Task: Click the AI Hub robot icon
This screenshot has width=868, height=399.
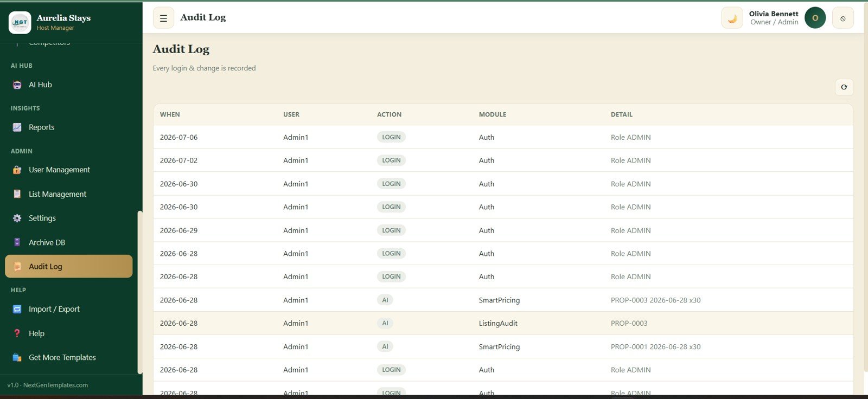Action: pos(17,85)
